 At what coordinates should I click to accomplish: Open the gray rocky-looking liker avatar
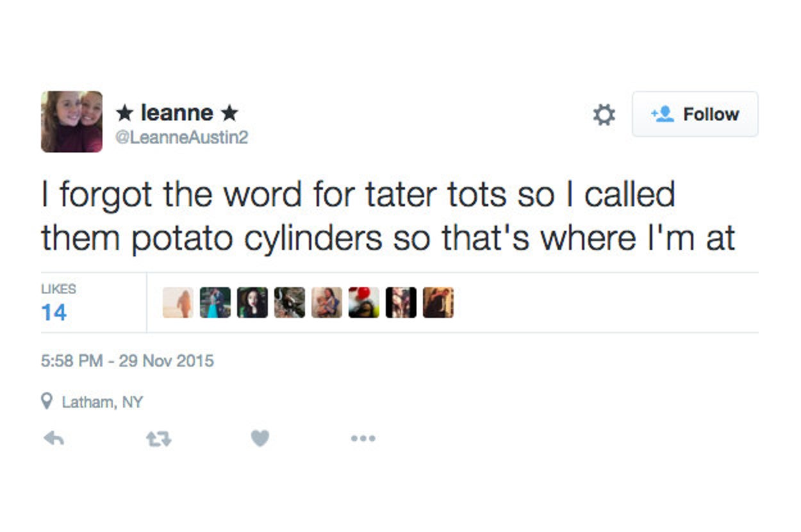click(290, 303)
